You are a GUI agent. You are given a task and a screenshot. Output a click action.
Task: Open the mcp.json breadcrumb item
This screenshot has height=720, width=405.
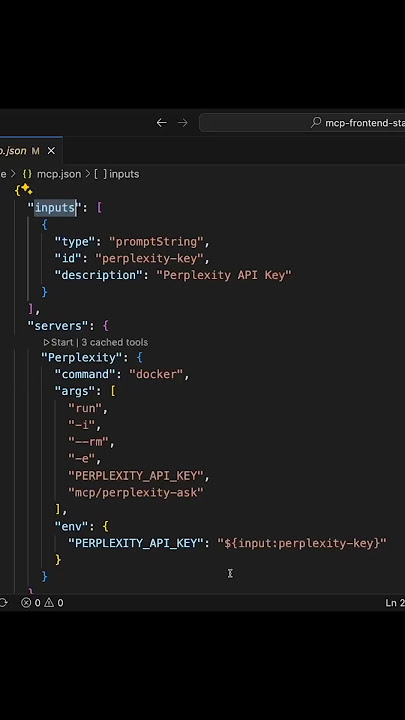point(59,174)
